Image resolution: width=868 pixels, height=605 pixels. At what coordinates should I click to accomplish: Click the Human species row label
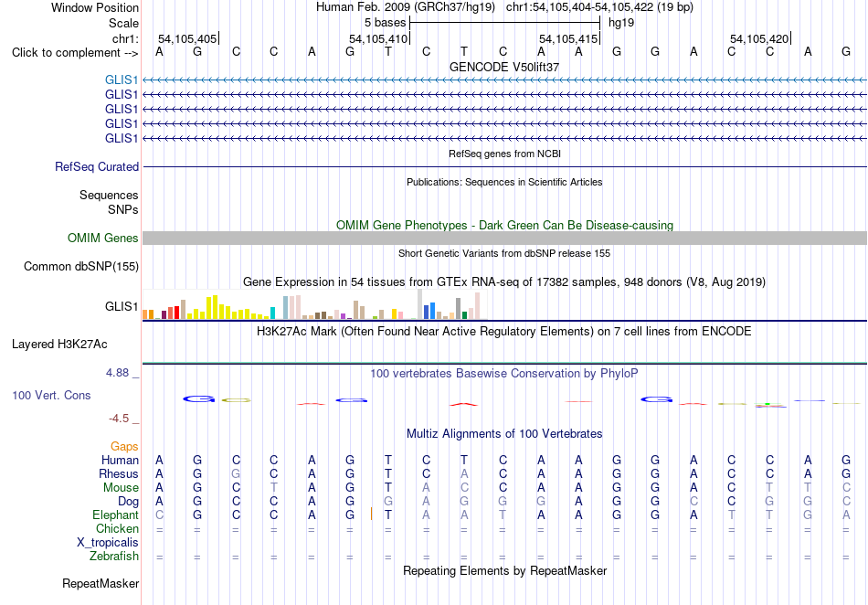coord(120,461)
